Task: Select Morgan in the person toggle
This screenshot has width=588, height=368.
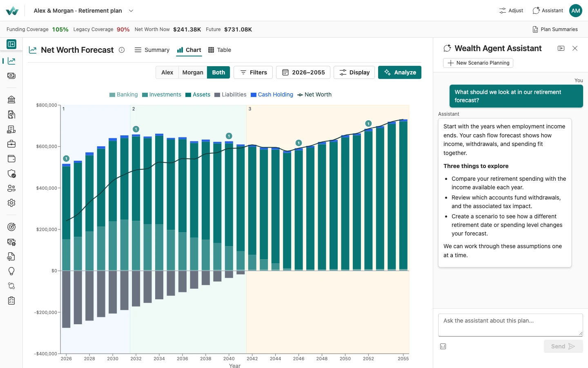Action: pyautogui.click(x=193, y=72)
